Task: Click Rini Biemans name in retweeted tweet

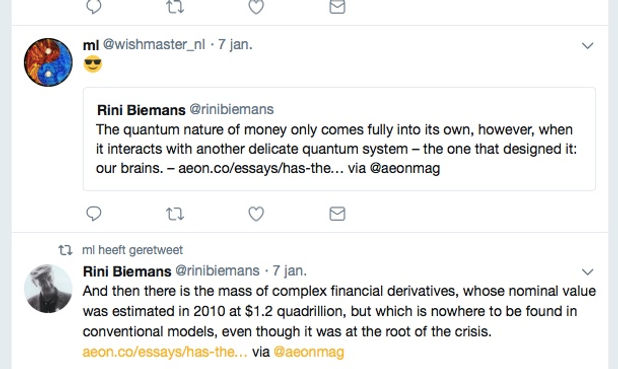Action: tap(127, 271)
